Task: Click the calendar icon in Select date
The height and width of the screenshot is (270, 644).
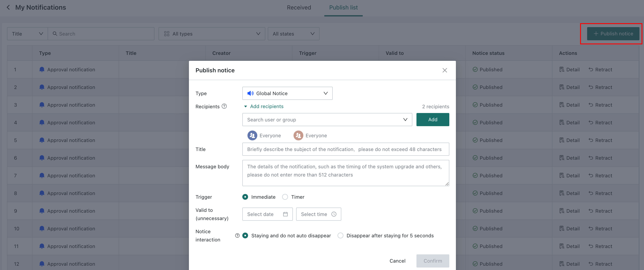Action: tap(285, 214)
